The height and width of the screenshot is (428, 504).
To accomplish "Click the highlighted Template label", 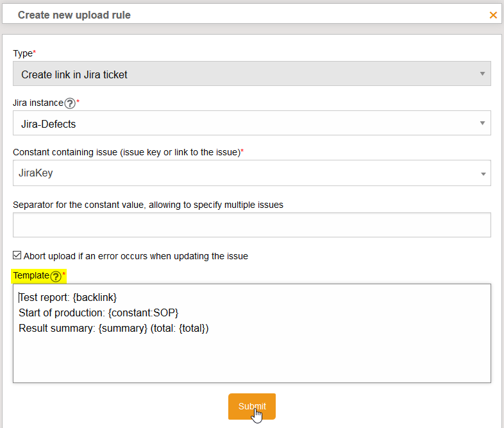I will 31,275.
